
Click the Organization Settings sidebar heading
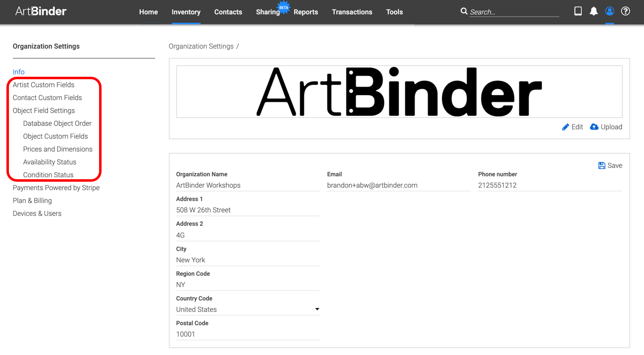(x=46, y=46)
